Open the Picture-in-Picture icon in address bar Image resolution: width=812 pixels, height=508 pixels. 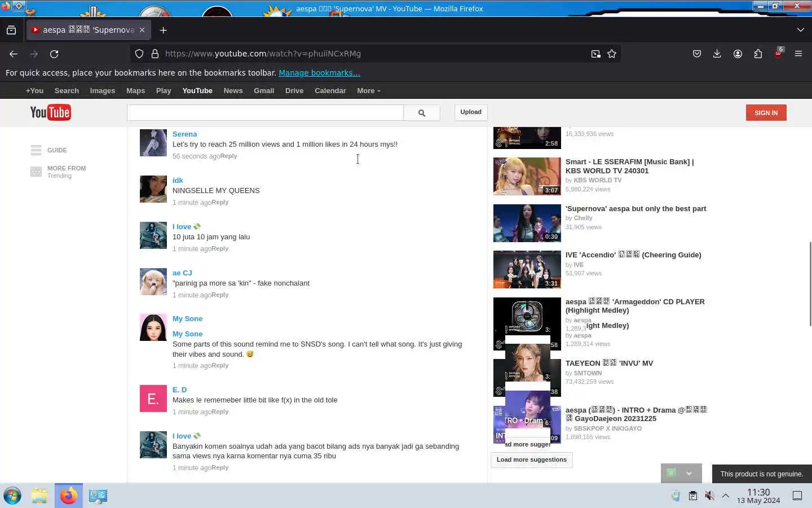pyautogui.click(x=595, y=54)
